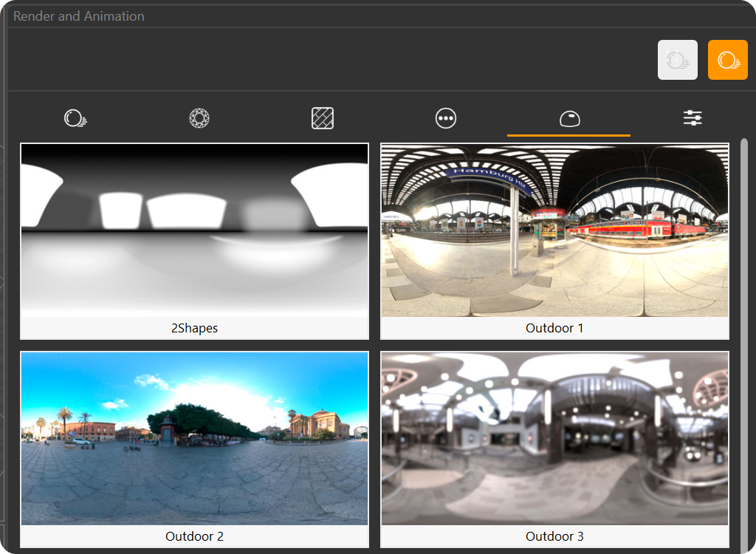Click the Render and Animation panel title
Screen dimensions: 756x554
point(79,16)
